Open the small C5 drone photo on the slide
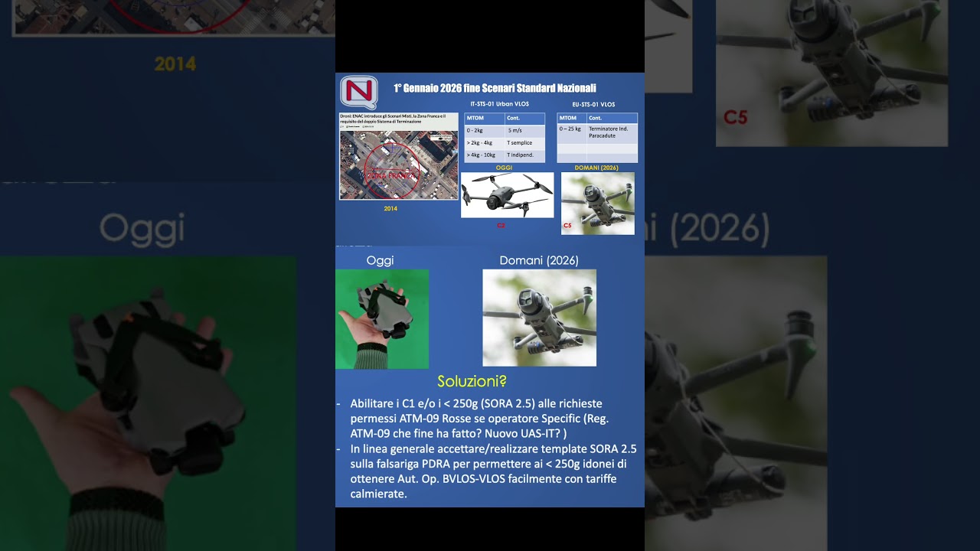This screenshot has width=980, height=551. click(598, 203)
